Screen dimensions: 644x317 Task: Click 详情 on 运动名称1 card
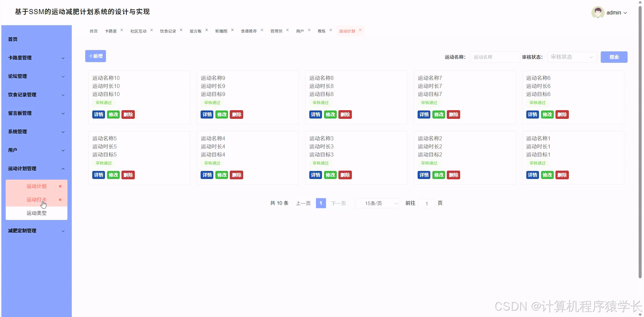coord(532,175)
